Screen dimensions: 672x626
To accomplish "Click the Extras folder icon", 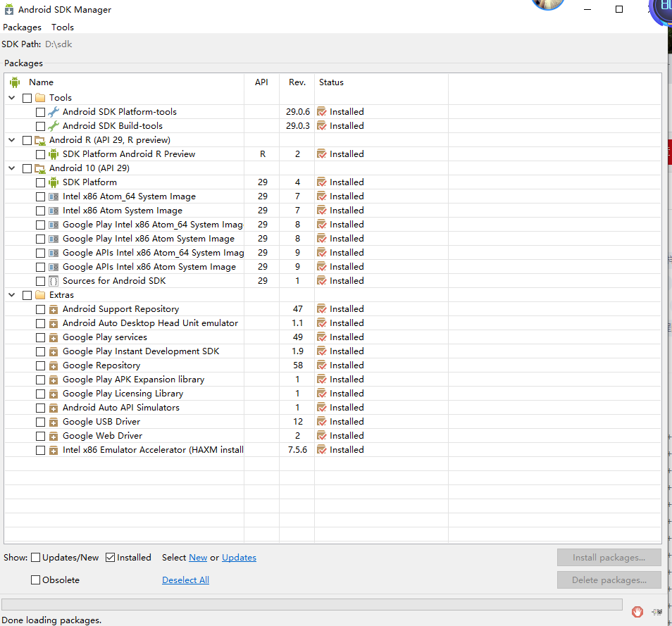I will (x=40, y=295).
